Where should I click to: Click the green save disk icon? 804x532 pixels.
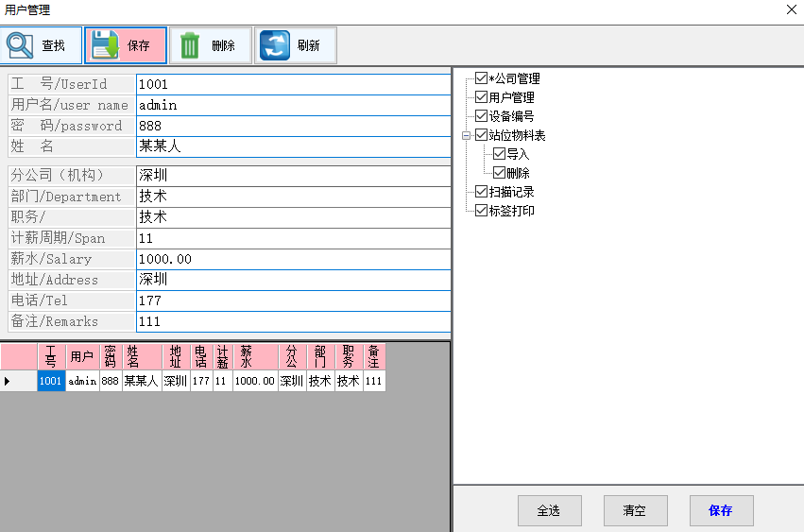click(105, 45)
